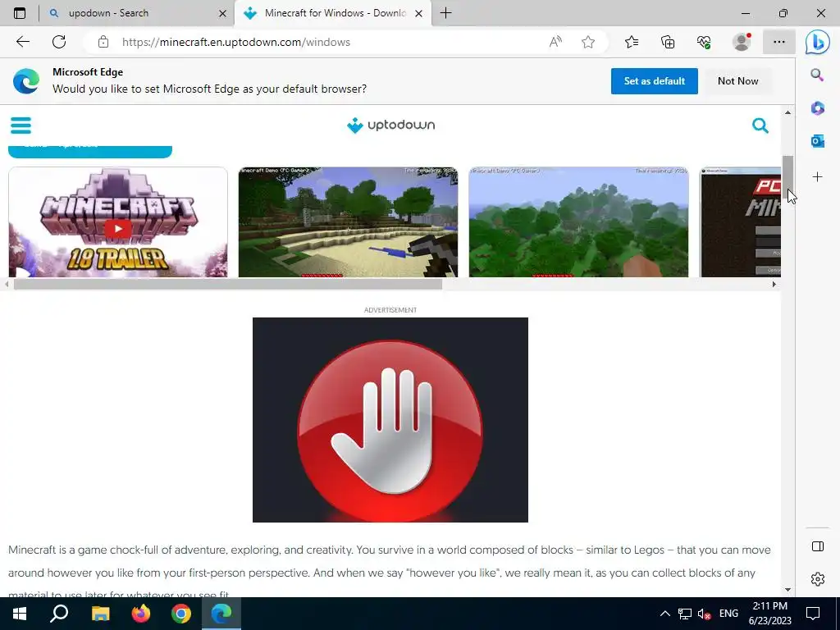Open Browser essentials heart icon
The height and width of the screenshot is (630, 840).
click(x=704, y=42)
